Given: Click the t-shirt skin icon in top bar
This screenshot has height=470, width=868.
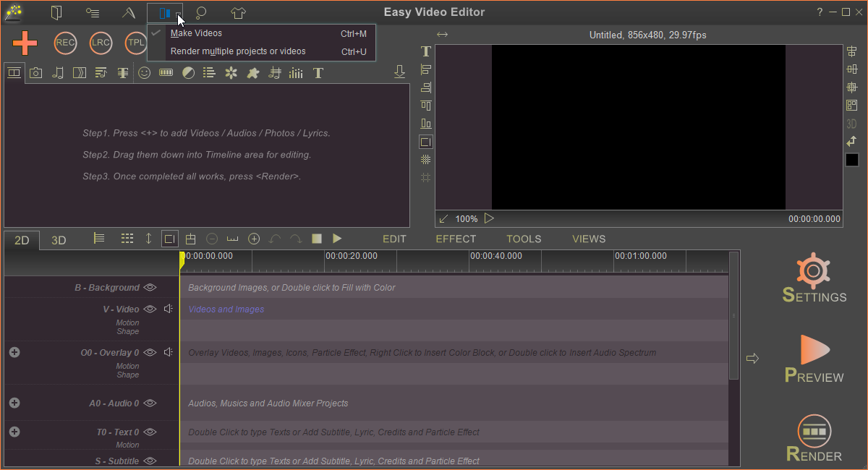Looking at the screenshot, I should click(x=239, y=12).
